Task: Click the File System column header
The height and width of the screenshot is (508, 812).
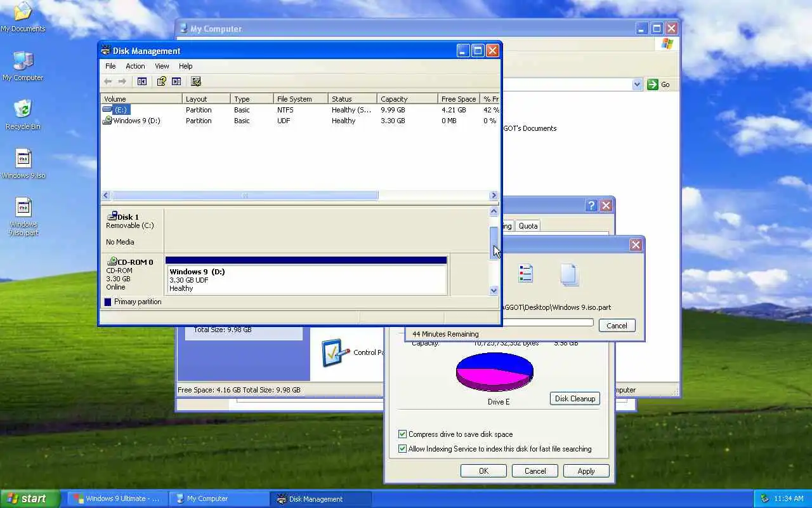Action: click(x=301, y=99)
